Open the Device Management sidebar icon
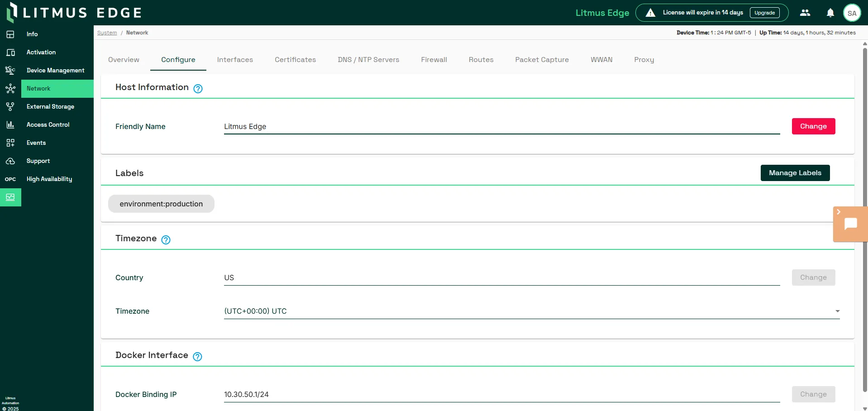The width and height of the screenshot is (868, 411). click(10, 71)
